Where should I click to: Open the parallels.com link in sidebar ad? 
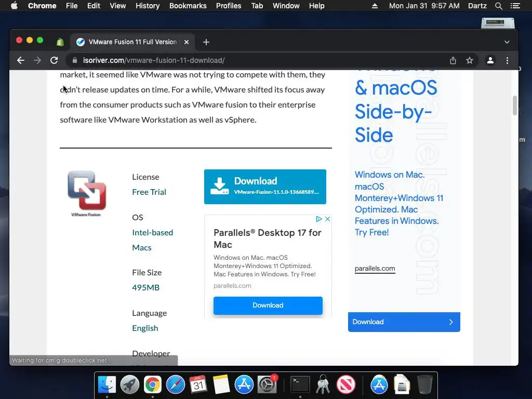coord(375,269)
